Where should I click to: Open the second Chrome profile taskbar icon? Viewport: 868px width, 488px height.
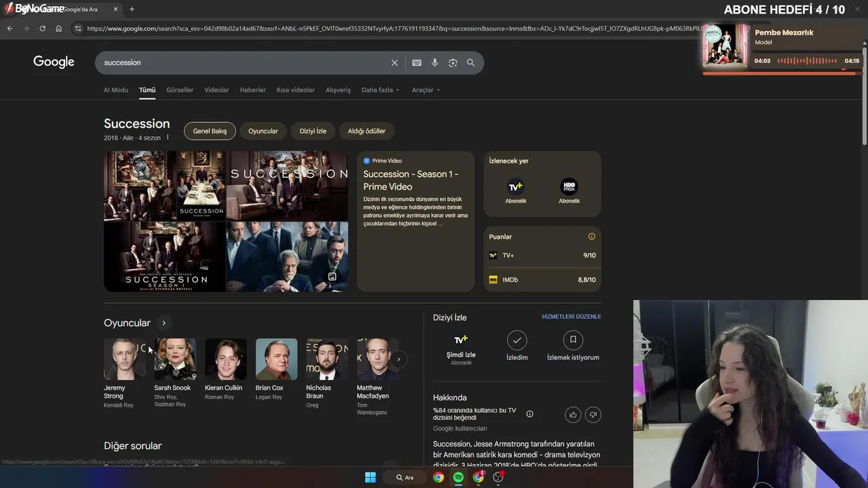[x=479, y=477]
